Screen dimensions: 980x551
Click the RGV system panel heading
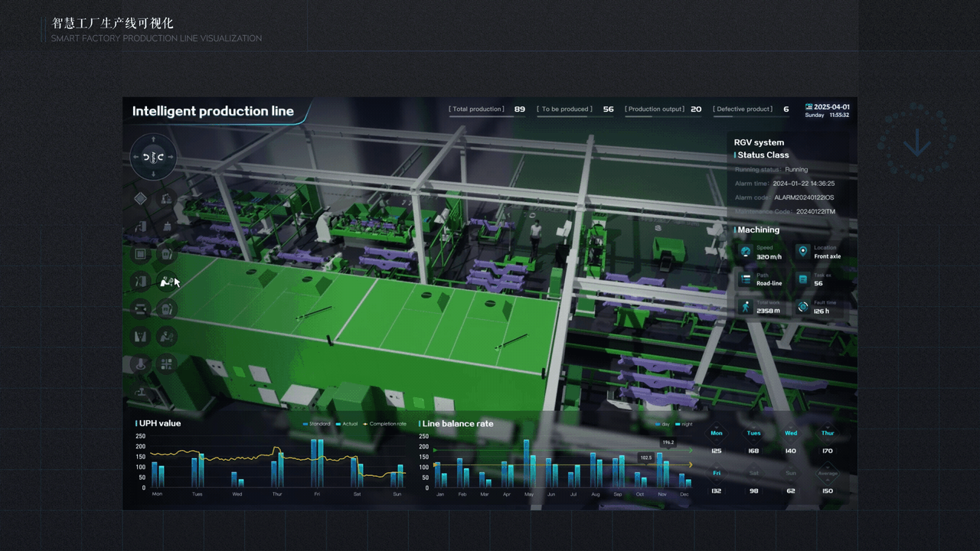[x=759, y=142]
